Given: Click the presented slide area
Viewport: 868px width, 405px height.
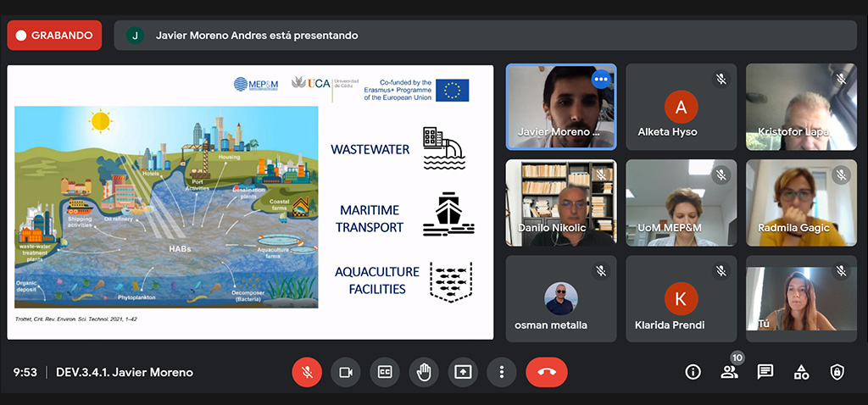Looking at the screenshot, I should (250, 202).
